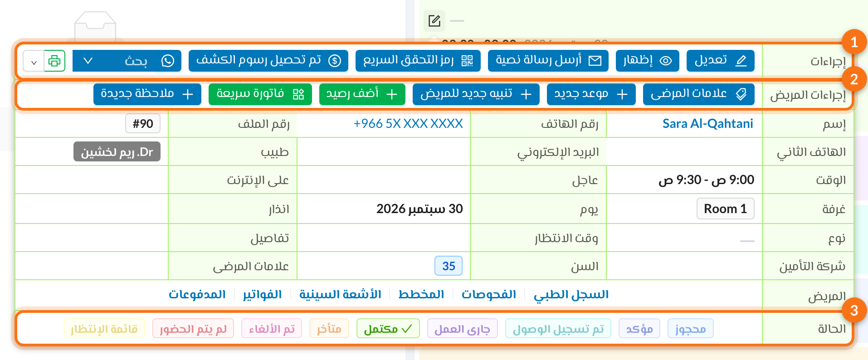Screen dimensions: 868x360
Task: Click phone number +966 5X XXX XXXX
Action: [408, 123]
